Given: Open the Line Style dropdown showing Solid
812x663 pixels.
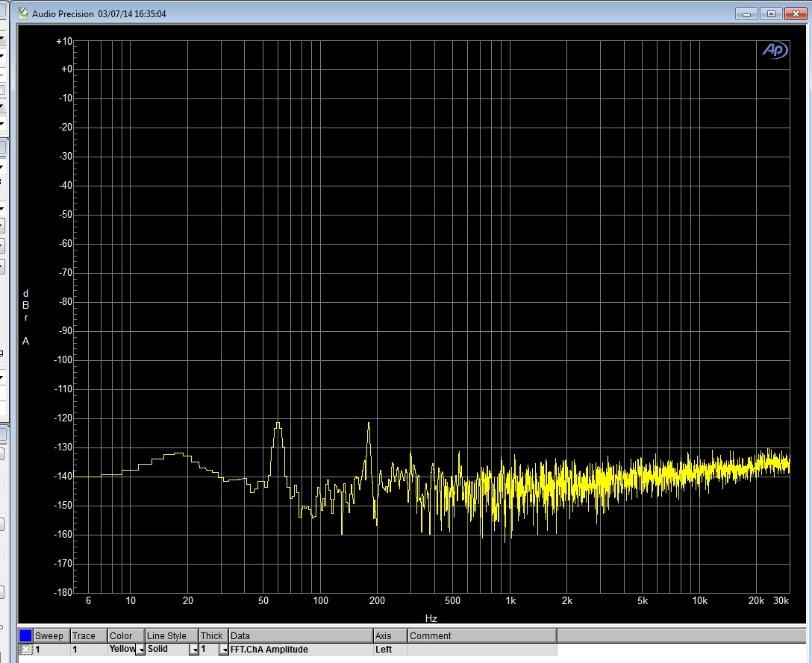Looking at the screenshot, I should click(x=194, y=650).
